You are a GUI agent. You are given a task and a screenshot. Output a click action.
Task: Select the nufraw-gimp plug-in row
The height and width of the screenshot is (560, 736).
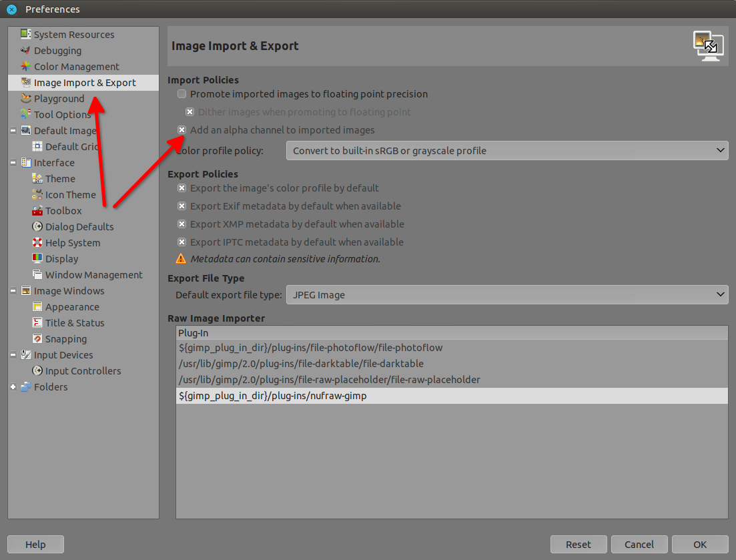452,396
